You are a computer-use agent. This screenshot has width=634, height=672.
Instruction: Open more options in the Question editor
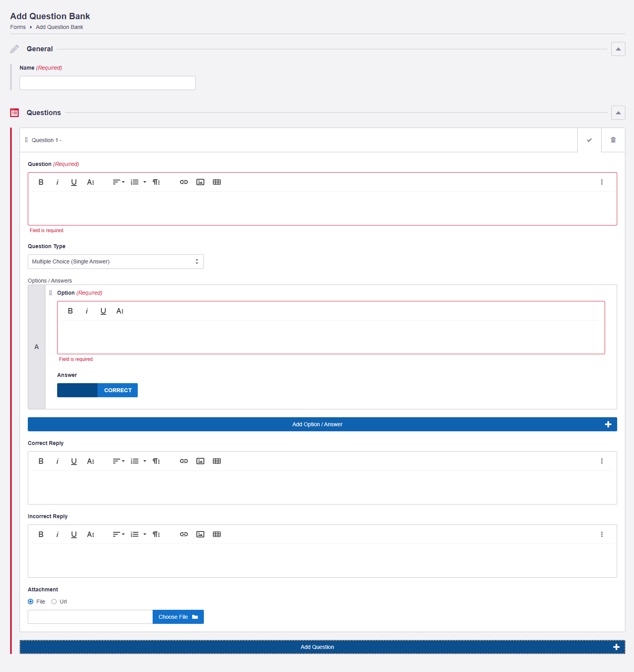(x=602, y=182)
